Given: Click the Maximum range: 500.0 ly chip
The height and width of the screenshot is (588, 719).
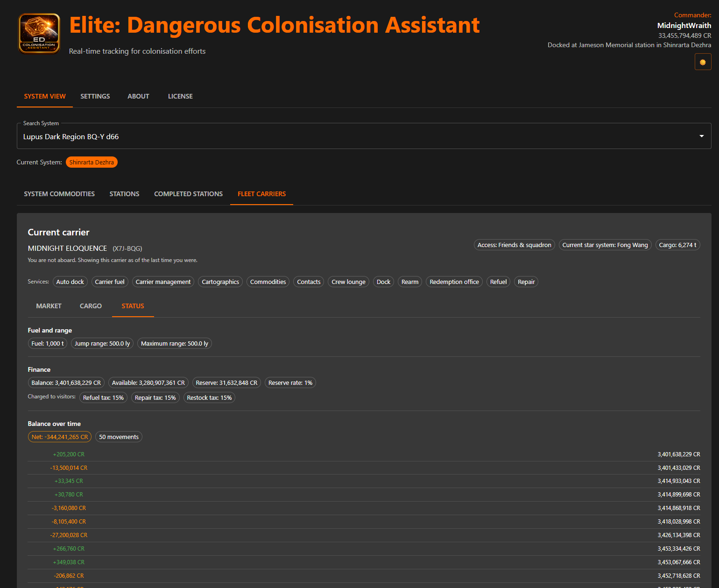Looking at the screenshot, I should [175, 343].
